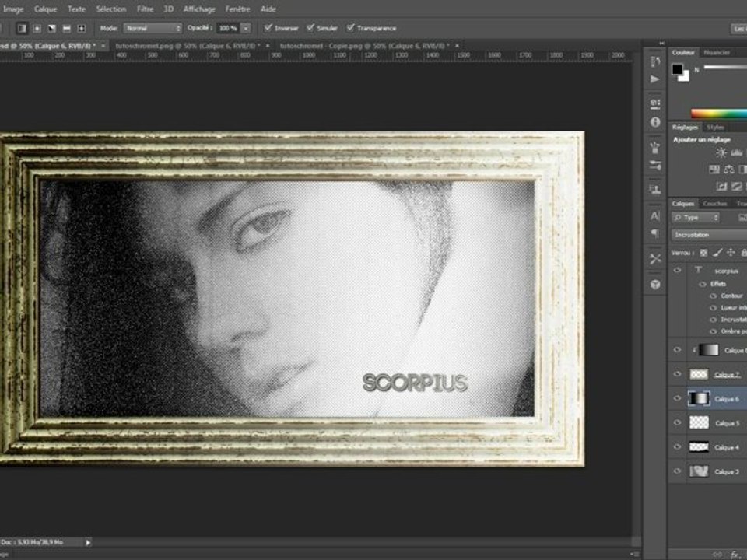Switch to the tutoschrome1 - Copie.png document tab

point(364,46)
